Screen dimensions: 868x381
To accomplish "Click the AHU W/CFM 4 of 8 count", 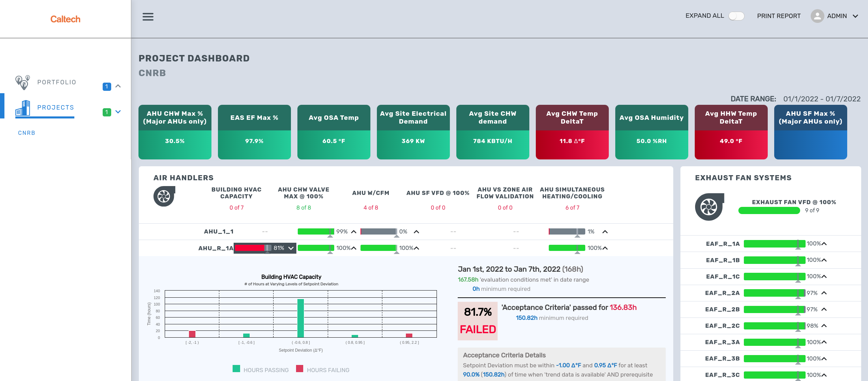I will coord(371,208).
